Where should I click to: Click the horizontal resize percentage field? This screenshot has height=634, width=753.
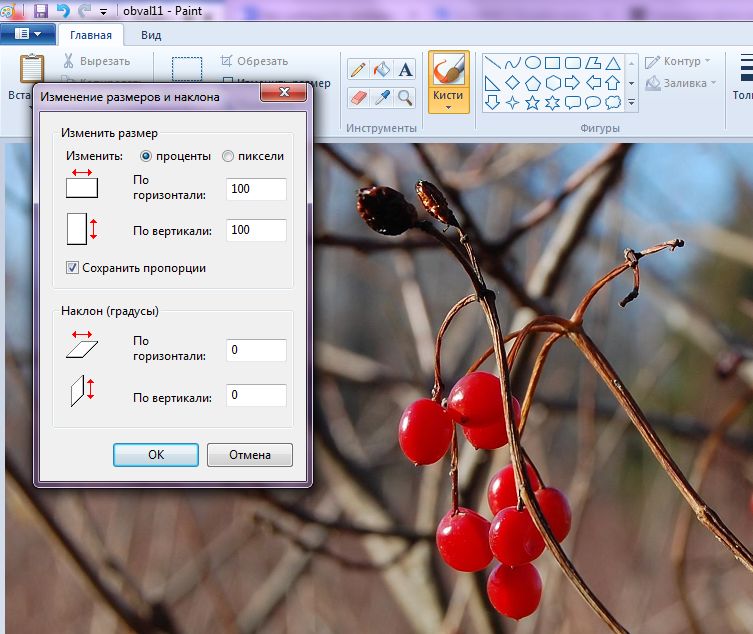[256, 189]
